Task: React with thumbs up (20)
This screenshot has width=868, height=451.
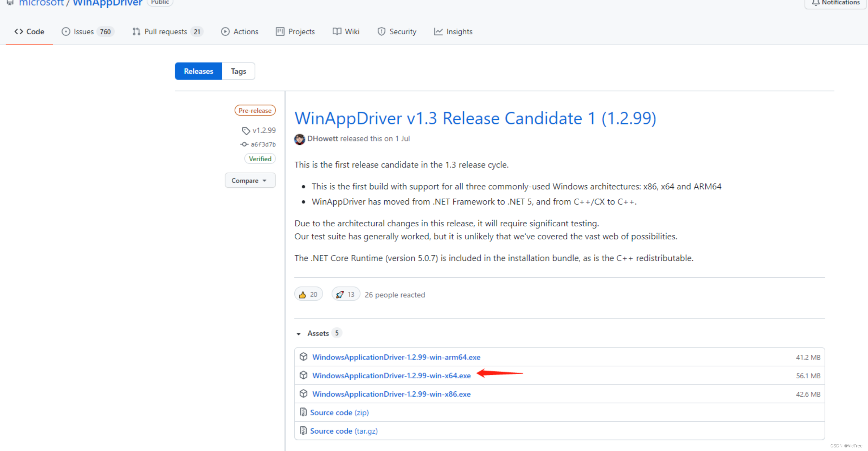Action: (308, 294)
